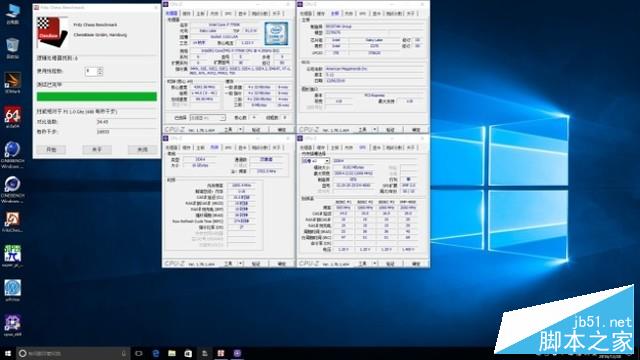
Task: Select Graphics tab in memory window
Action: click(242, 147)
